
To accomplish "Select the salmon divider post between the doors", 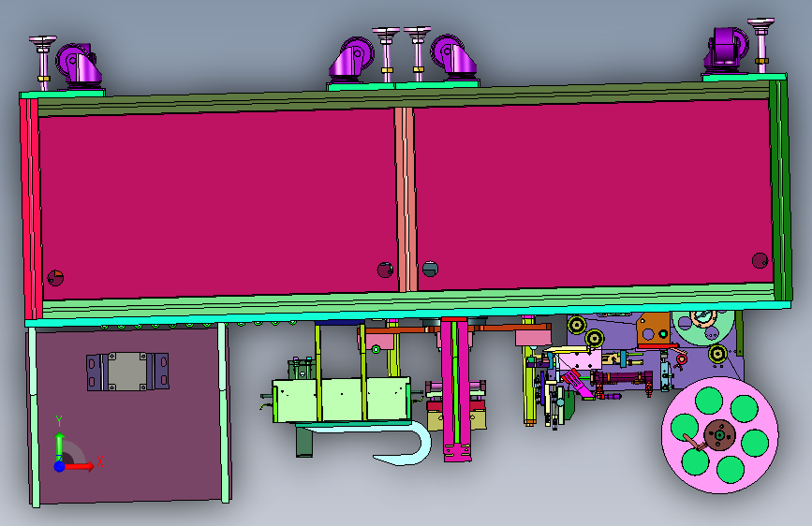I will (x=406, y=199).
